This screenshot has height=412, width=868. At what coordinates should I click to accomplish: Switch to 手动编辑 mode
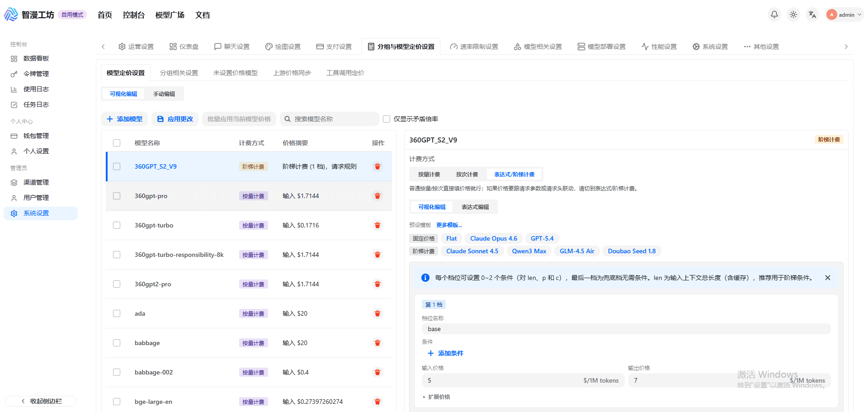[164, 94]
